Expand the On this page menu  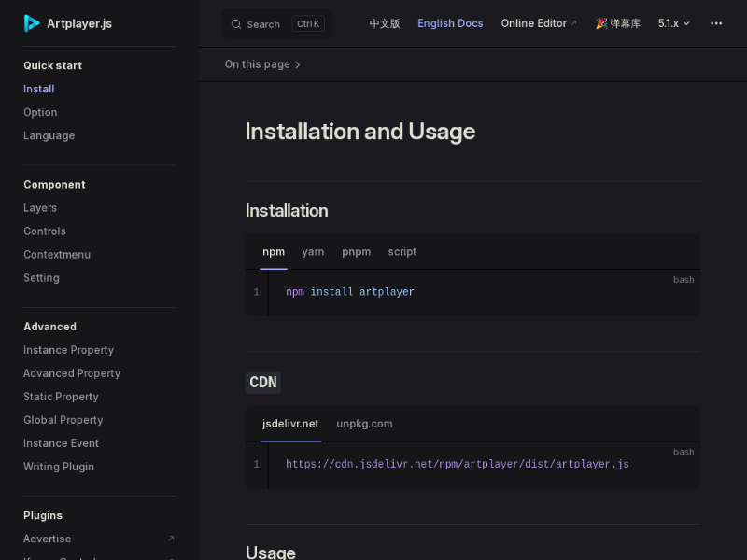coord(262,64)
